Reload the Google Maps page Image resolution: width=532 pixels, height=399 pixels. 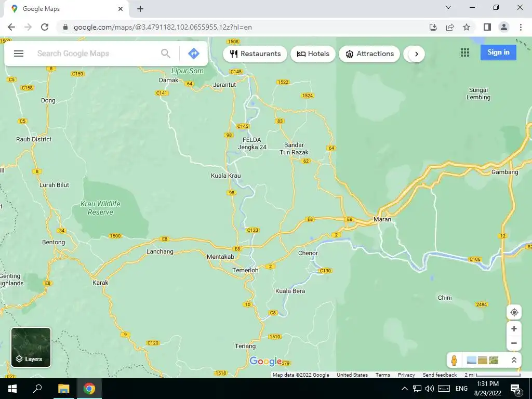tap(45, 27)
